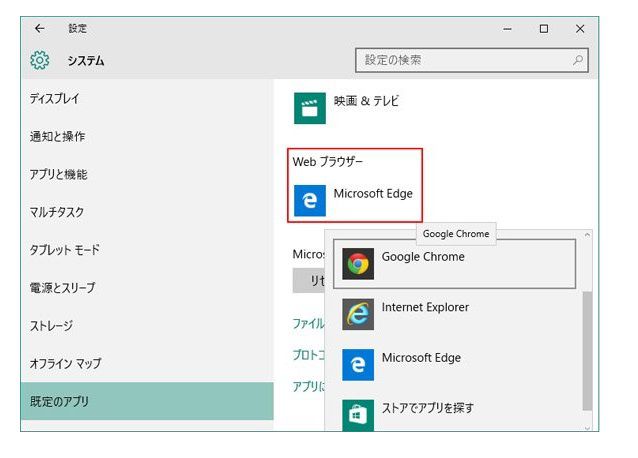Close the Settings window
The image size is (638, 458).
(x=580, y=29)
